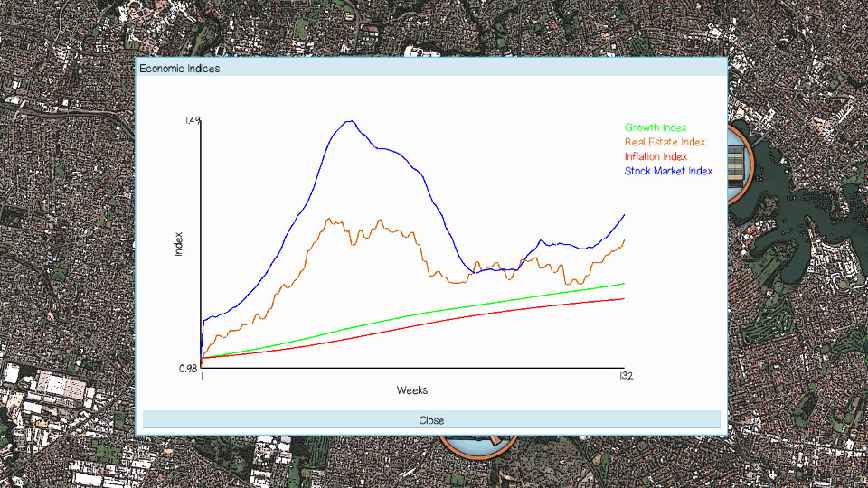Click the vertical Index y-axis label
This screenshot has width=868, height=488.
179,244
